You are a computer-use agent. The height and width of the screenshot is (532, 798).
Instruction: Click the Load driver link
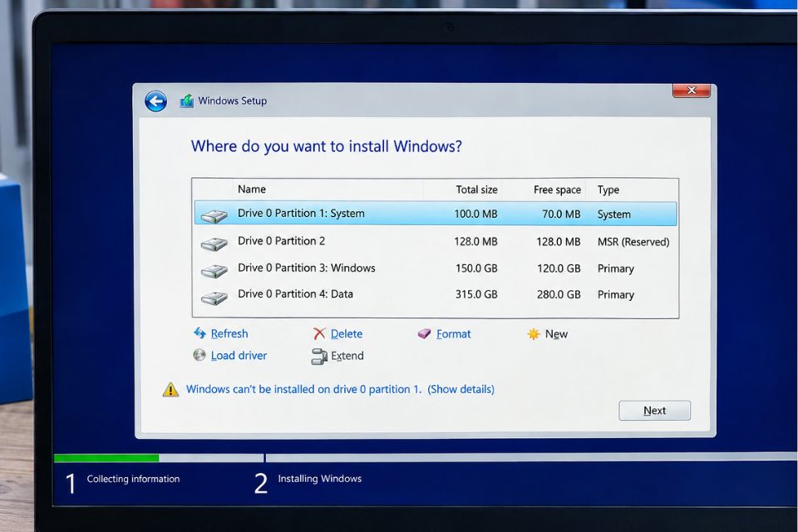click(x=239, y=355)
